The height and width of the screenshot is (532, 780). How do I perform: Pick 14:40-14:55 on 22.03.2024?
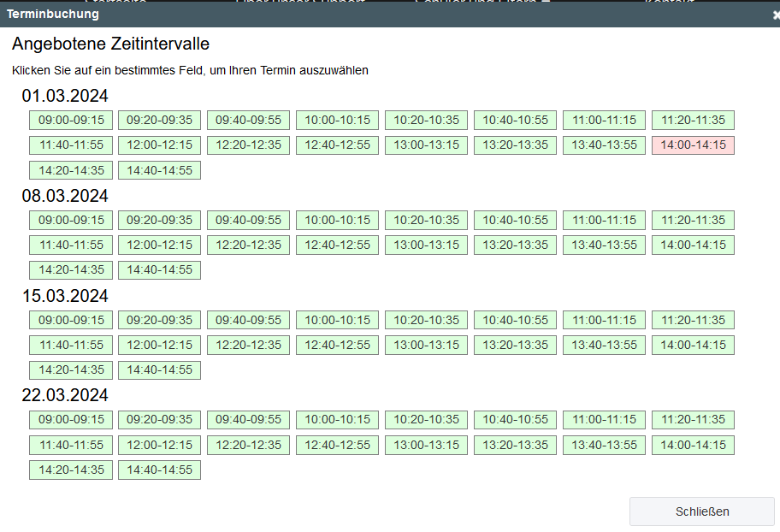click(159, 470)
